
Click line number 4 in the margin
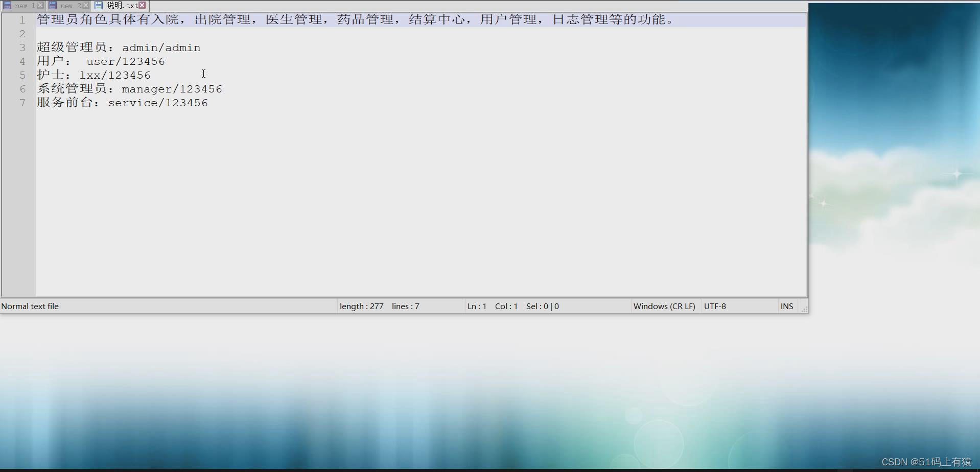pos(22,61)
